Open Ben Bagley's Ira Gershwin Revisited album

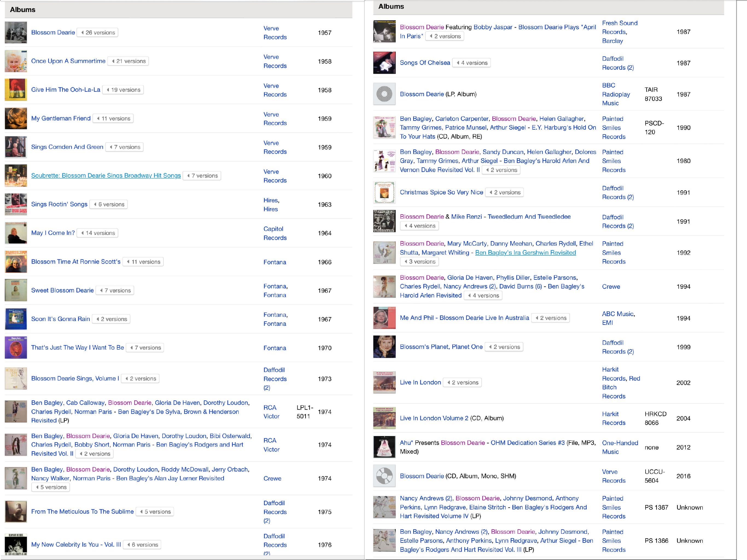526,252
